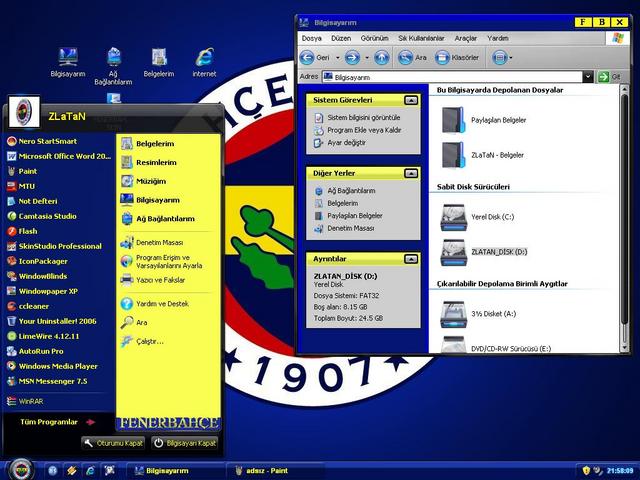Image resolution: width=640 pixels, height=480 pixels.
Task: Open the Yerel Disk (C:) drive
Action: click(460, 217)
